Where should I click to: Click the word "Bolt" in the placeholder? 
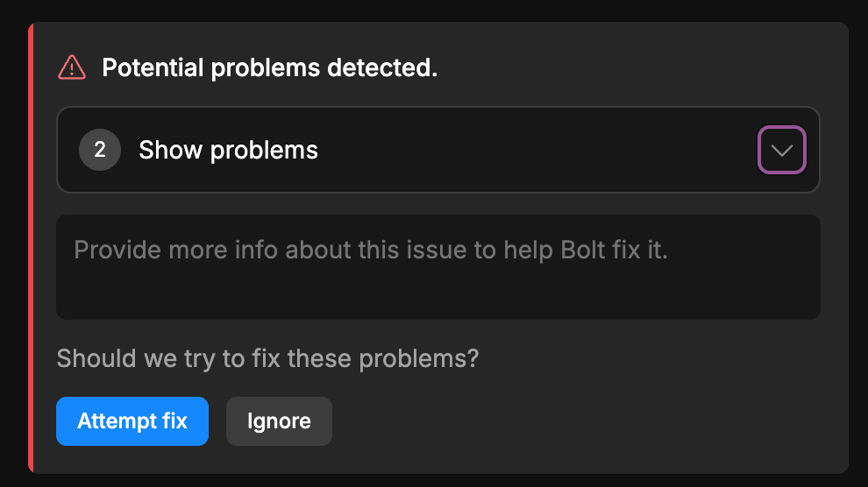point(582,251)
